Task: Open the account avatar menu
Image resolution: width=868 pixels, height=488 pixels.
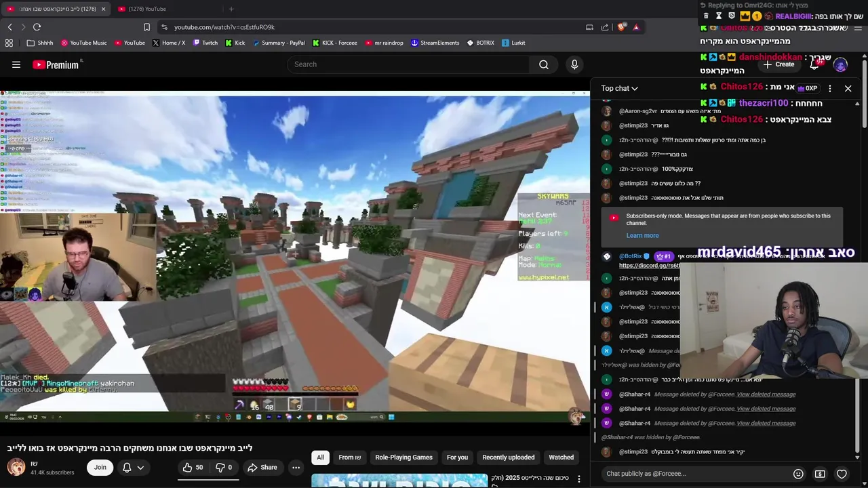Action: pos(840,65)
